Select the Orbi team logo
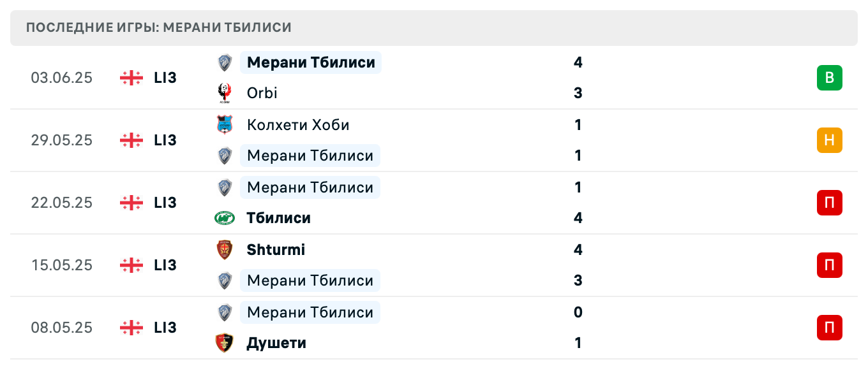Screen dimensions: 868x371 [224, 92]
